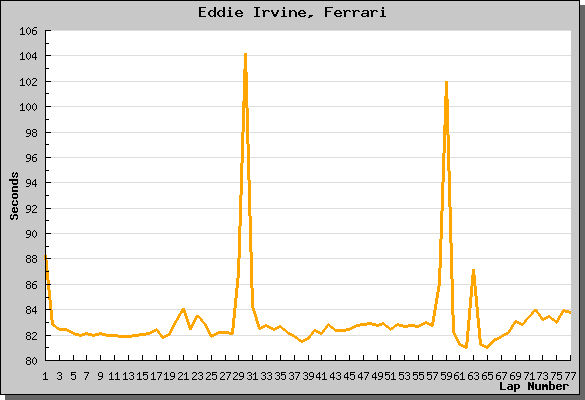This screenshot has width=585, height=400.
Task: Click the line's starting point at lap 1
Action: coord(46,257)
